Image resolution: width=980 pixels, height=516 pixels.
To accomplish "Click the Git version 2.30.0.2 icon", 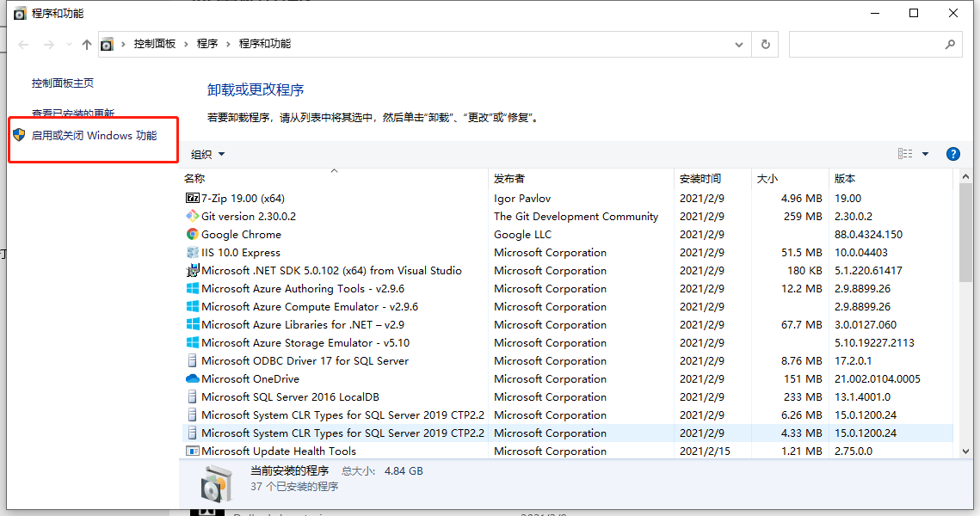I will click(x=193, y=216).
